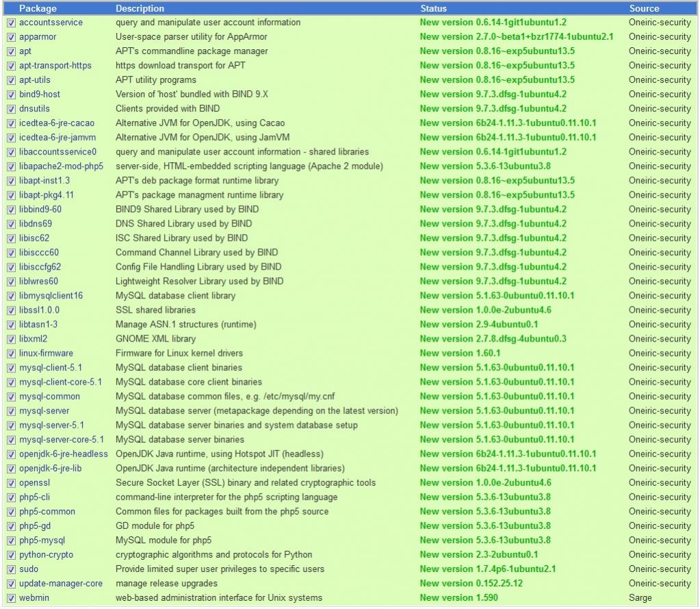Open the libisccfg62 package link
Viewport: 700px width, 609px height.
(40, 267)
